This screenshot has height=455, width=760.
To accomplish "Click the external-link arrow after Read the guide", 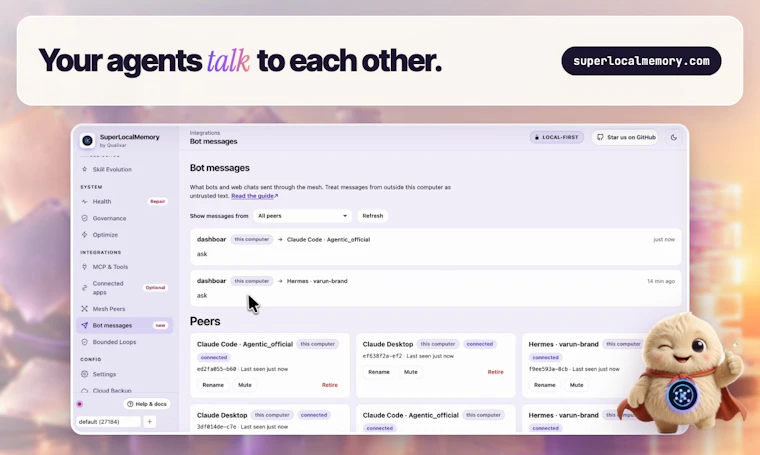I will 276,196.
